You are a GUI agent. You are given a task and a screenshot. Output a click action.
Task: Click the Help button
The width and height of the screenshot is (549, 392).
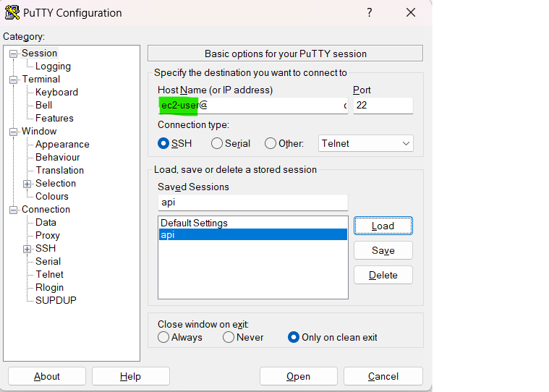pyautogui.click(x=131, y=376)
